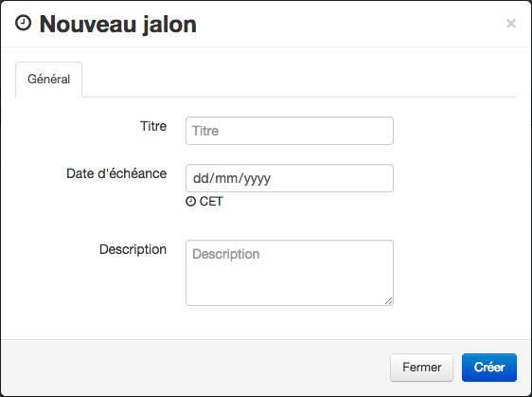Image resolution: width=532 pixels, height=397 pixels.
Task: Click the Nouveau jalon heading text
Action: coord(118,25)
